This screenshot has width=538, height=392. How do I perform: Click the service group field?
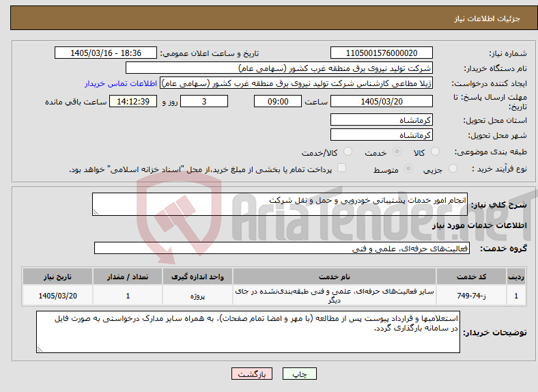282,248
